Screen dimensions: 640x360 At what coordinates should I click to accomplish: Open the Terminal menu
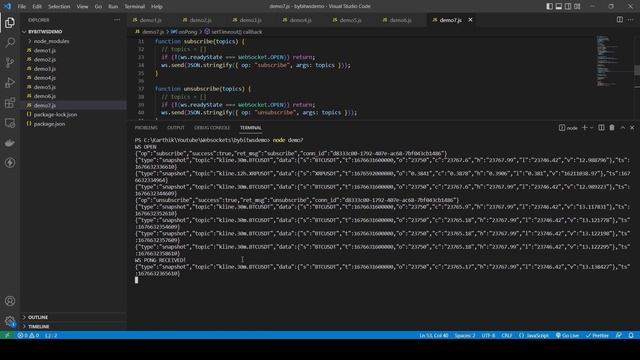tap(135, 6)
